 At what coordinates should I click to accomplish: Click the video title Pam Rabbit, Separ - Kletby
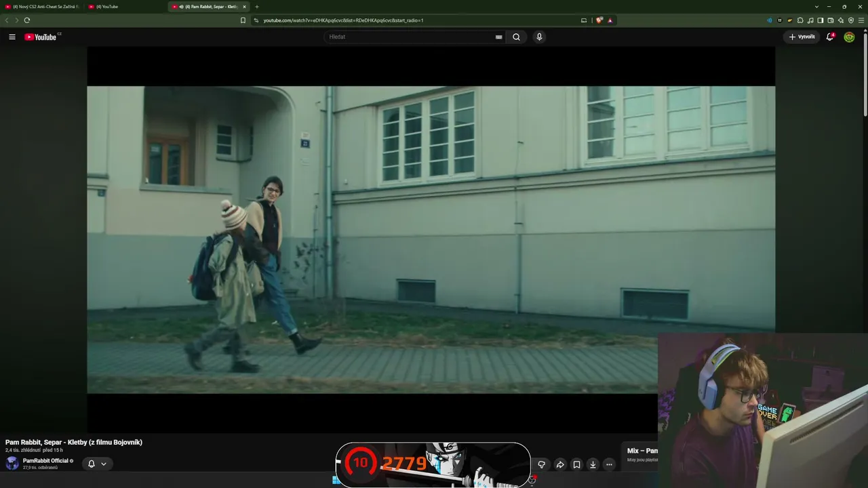[74, 443]
